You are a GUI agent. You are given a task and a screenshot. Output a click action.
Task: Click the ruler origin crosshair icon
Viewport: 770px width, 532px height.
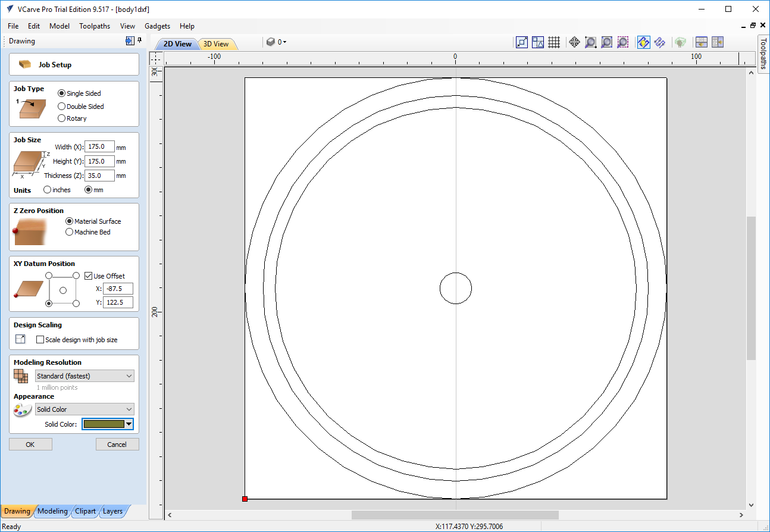(156, 58)
